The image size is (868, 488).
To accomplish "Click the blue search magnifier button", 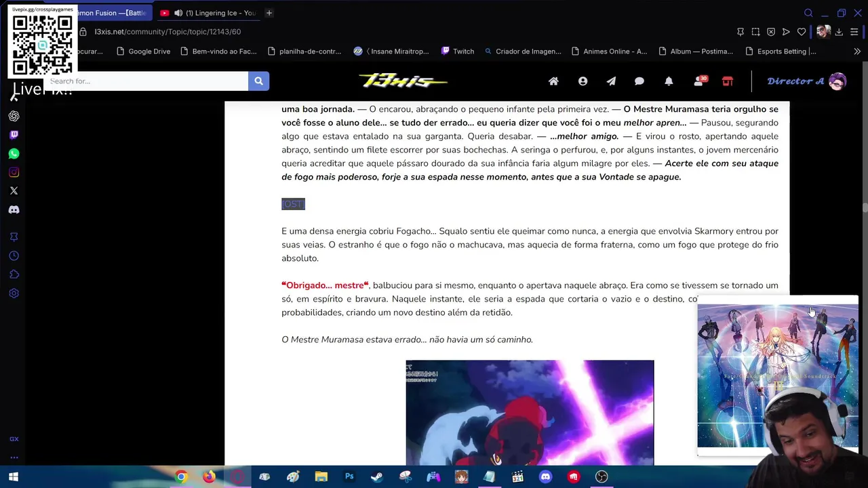I will pyautogui.click(x=258, y=81).
